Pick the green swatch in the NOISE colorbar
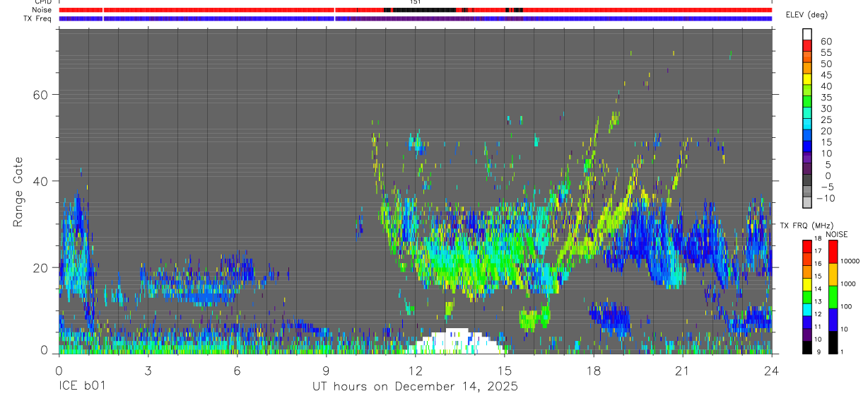 pyautogui.click(x=833, y=296)
